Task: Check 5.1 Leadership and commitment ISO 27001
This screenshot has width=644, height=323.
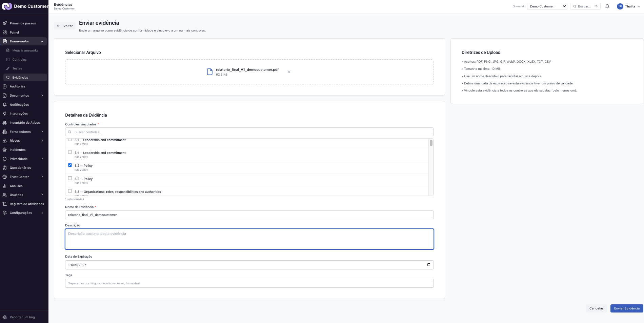Action: coord(70,152)
